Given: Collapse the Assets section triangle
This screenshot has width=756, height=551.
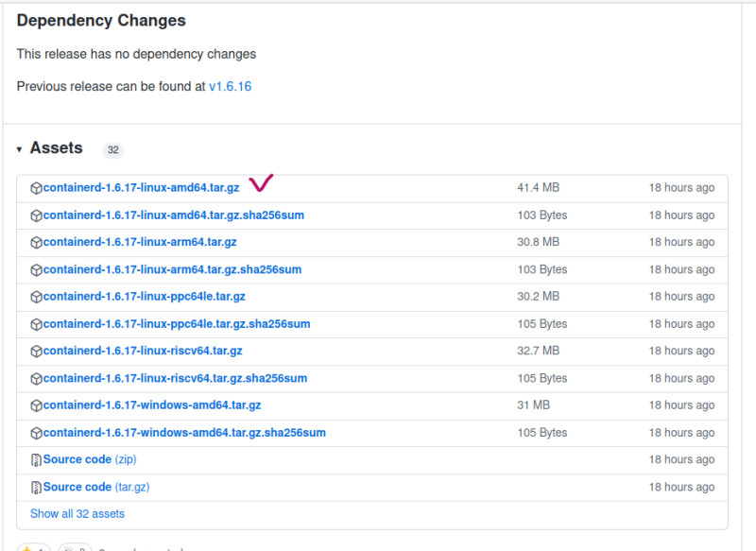Looking at the screenshot, I should coord(20,149).
